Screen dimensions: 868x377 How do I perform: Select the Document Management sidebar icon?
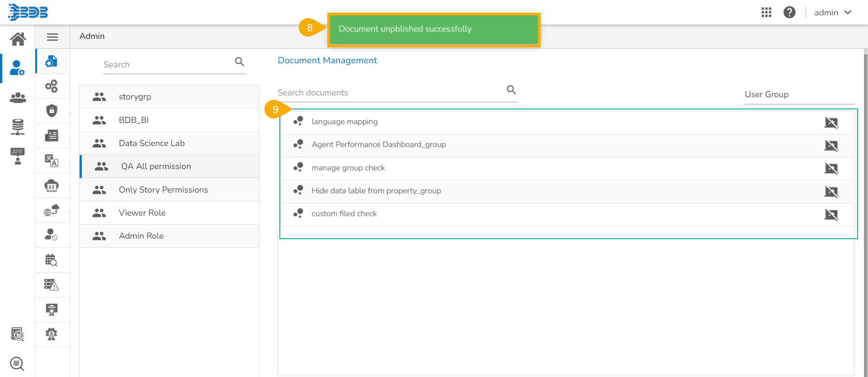[x=52, y=61]
